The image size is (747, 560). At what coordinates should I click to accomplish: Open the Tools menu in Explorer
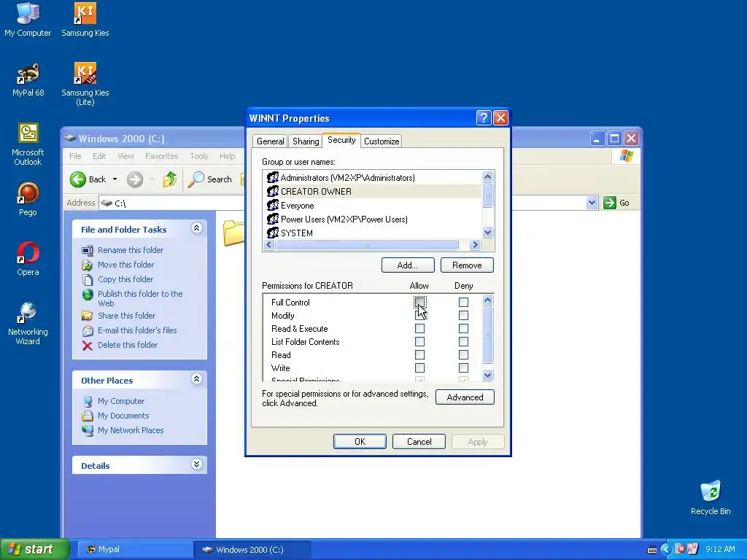point(198,156)
